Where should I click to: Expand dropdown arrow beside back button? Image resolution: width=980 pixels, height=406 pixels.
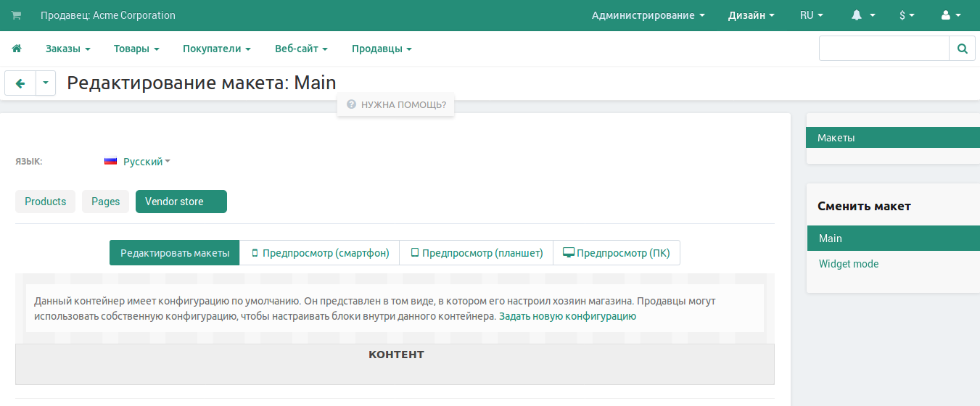tap(46, 83)
